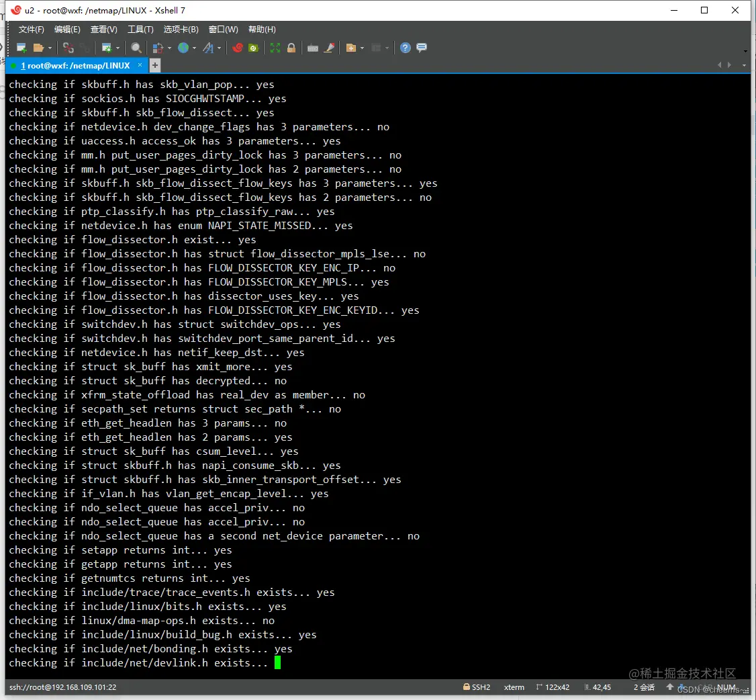Screen dimensions: 756x700
Task: Maximize the Xshell 7 window
Action: (x=704, y=10)
